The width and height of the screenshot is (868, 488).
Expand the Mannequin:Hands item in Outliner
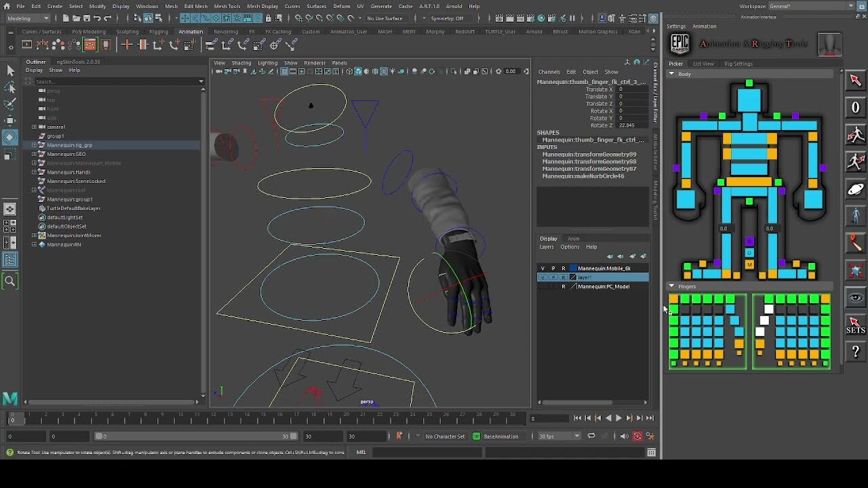(33, 171)
